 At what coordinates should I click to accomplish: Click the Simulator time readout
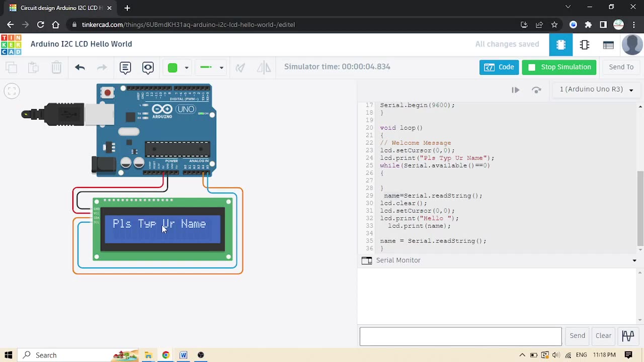(337, 67)
